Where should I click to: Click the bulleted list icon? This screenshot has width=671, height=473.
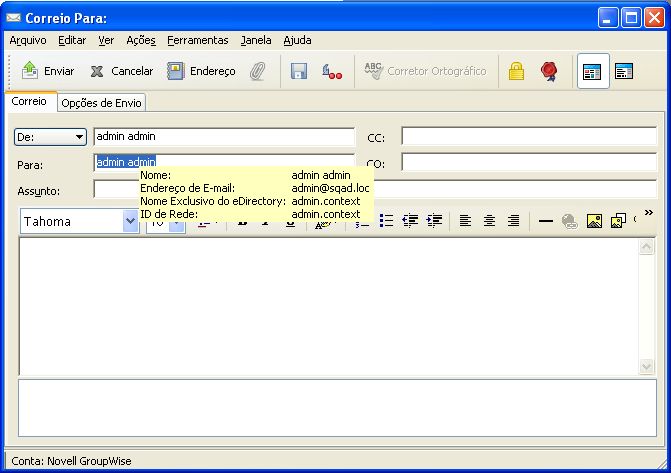pyautogui.click(x=386, y=221)
